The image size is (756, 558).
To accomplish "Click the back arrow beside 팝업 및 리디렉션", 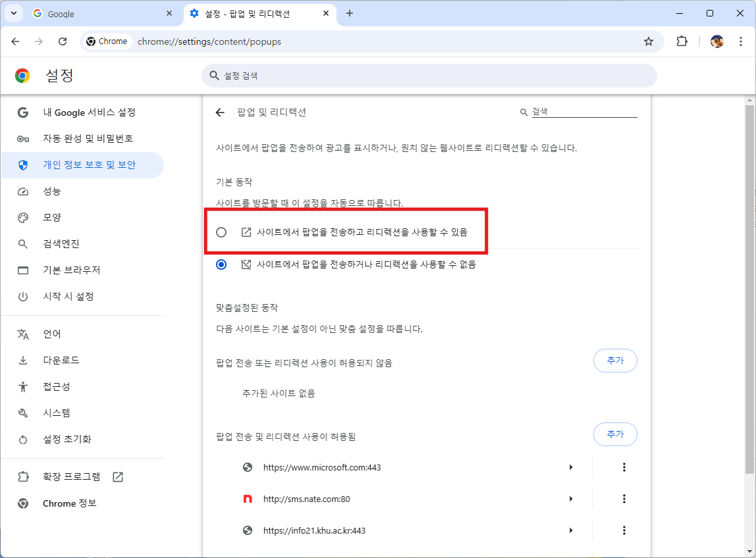I will click(x=220, y=113).
